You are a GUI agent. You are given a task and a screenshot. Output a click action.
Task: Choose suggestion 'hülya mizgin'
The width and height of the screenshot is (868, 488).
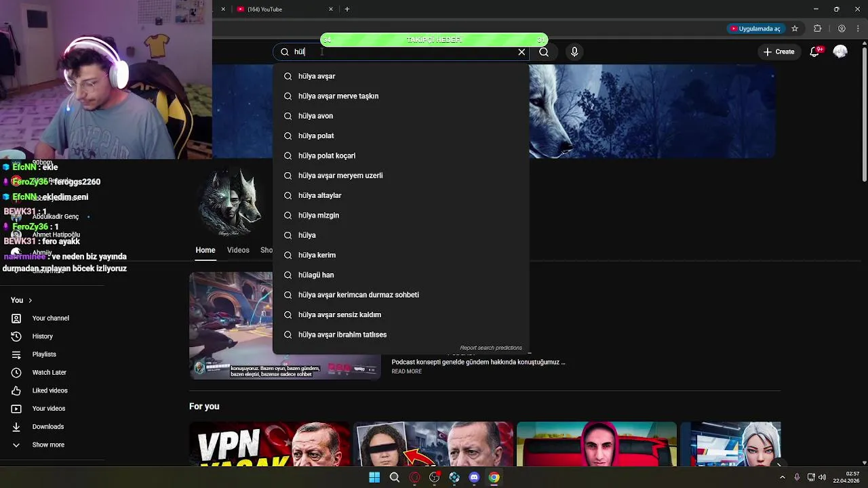(x=401, y=216)
